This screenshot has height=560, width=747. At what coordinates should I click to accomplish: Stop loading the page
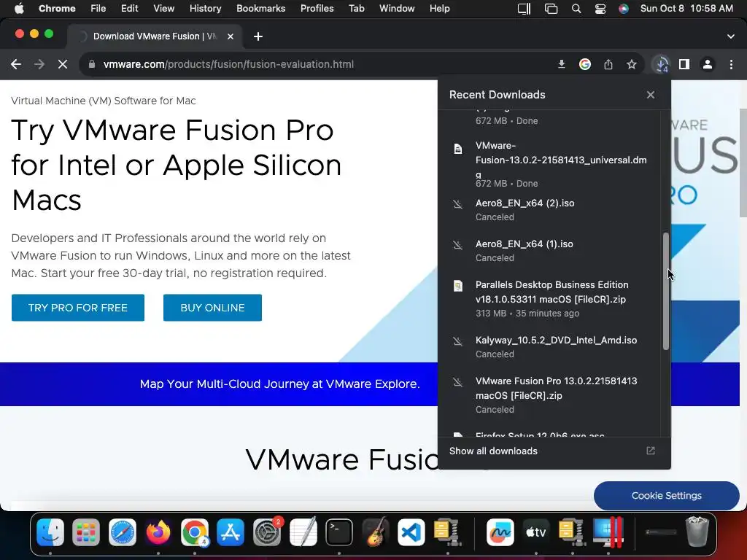tap(63, 64)
